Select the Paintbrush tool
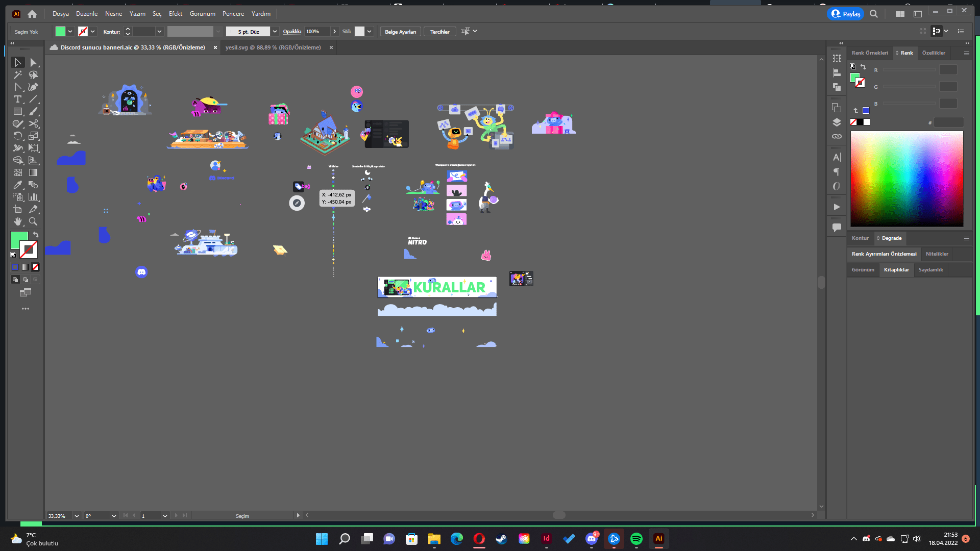Viewport: 980px width, 551px height. pyautogui.click(x=34, y=111)
